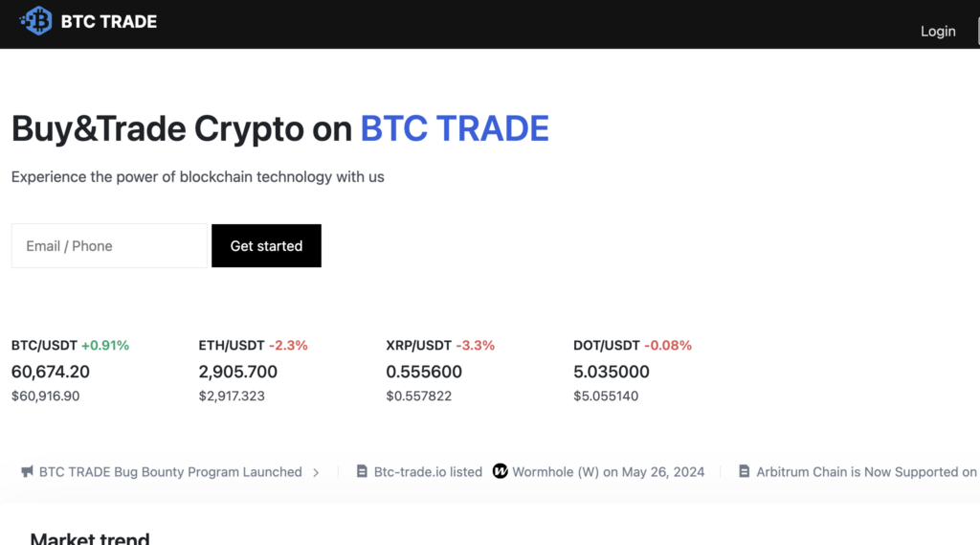Click the ETH price 2,905.700
Viewport: 980px width, 545px height.
238,372
